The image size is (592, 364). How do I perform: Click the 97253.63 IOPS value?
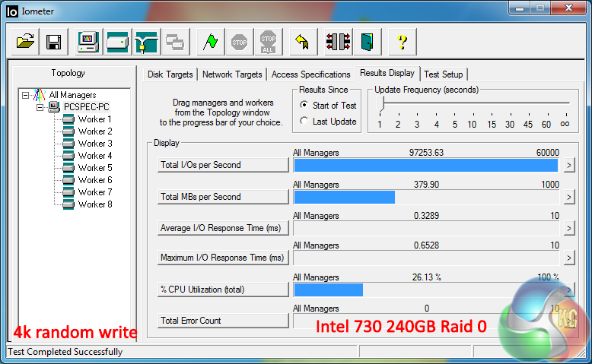click(426, 153)
